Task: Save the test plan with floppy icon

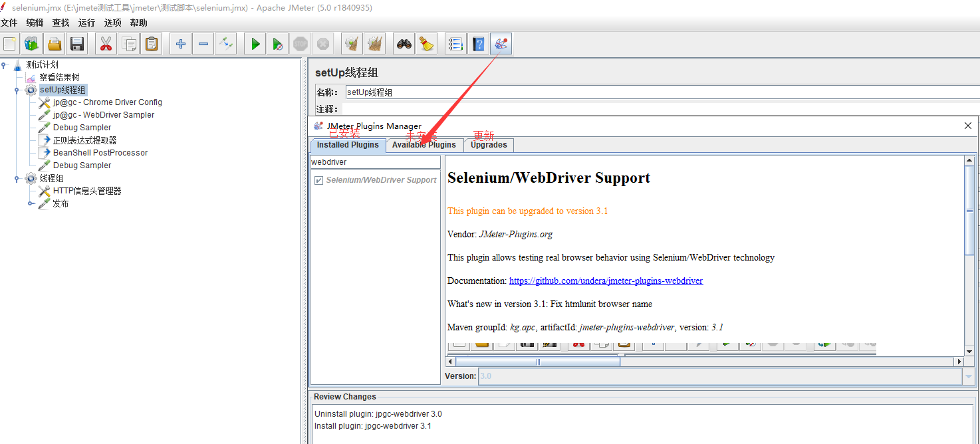Action: click(77, 45)
